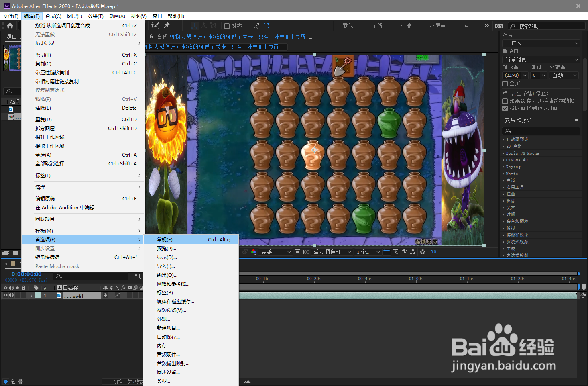Click the show channel RGB icon

point(253,252)
